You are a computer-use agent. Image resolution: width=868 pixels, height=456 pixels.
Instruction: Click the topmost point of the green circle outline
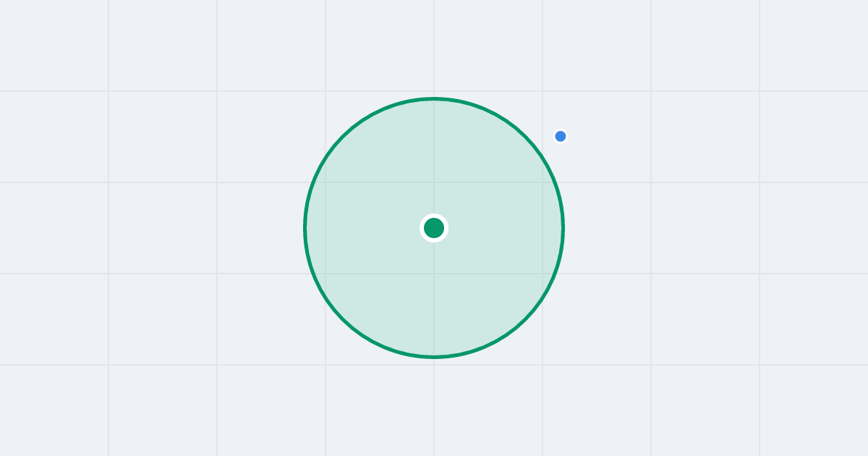(434, 98)
